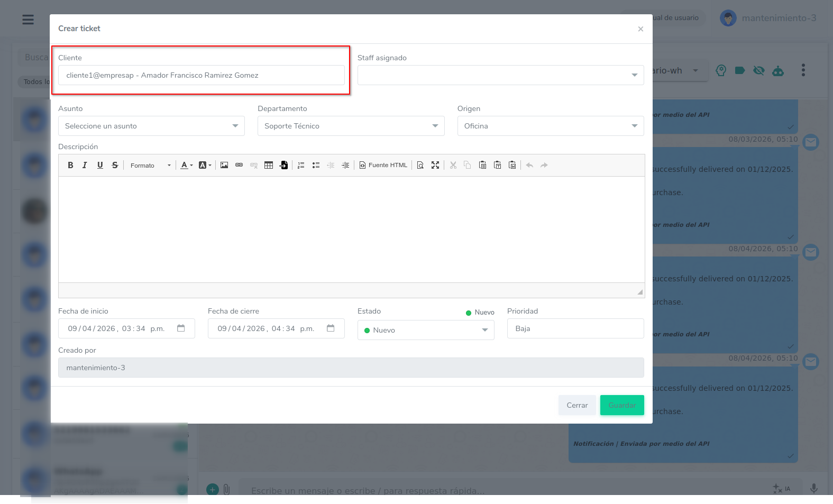This screenshot has width=833, height=504.
Task: Click the Guardar button
Action: point(622,405)
